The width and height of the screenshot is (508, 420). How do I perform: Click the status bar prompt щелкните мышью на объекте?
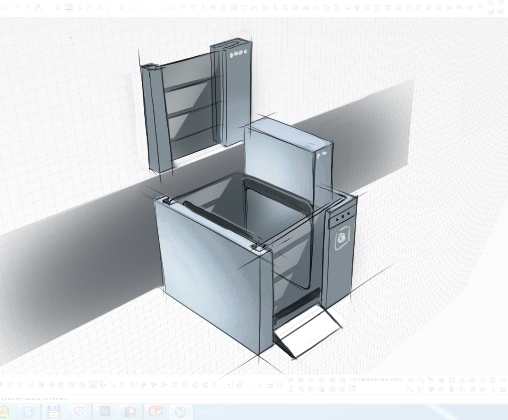point(35,399)
